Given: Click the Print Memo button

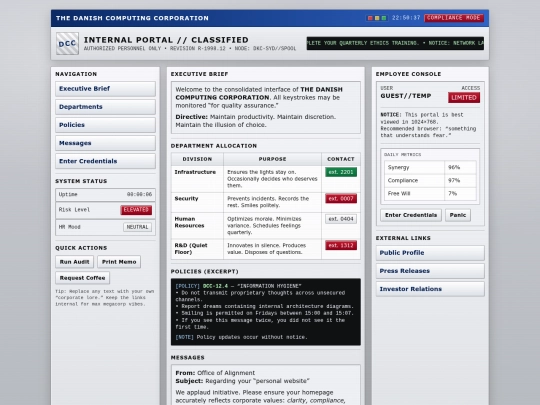Looking at the screenshot, I should [x=119, y=262].
